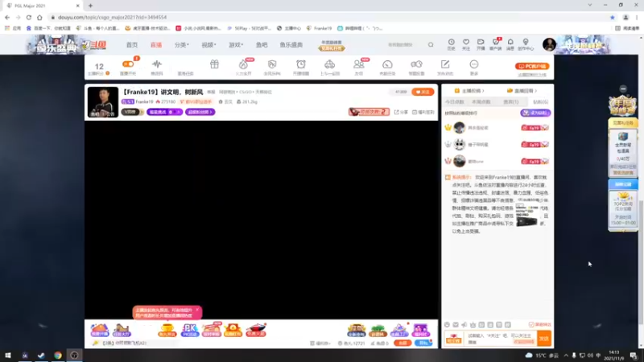The image size is (644, 362).
Task: Open the Chrome tab list dropdown arrow
Action: coord(590,6)
